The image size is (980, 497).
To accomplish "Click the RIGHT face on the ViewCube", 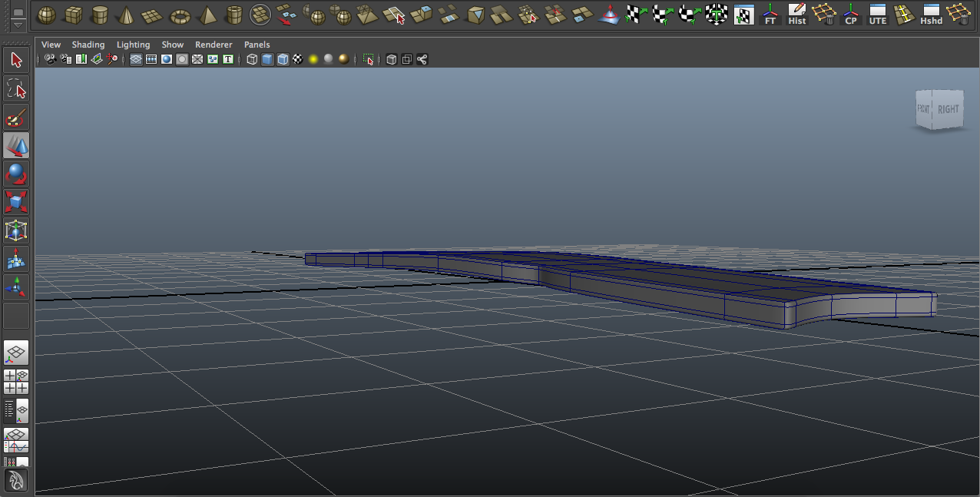I will tap(948, 109).
